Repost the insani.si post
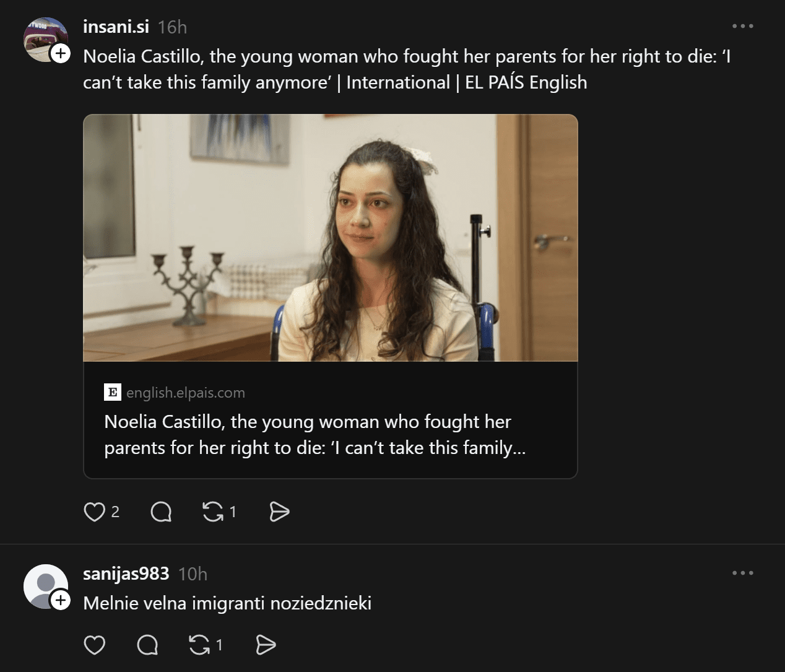 (213, 512)
